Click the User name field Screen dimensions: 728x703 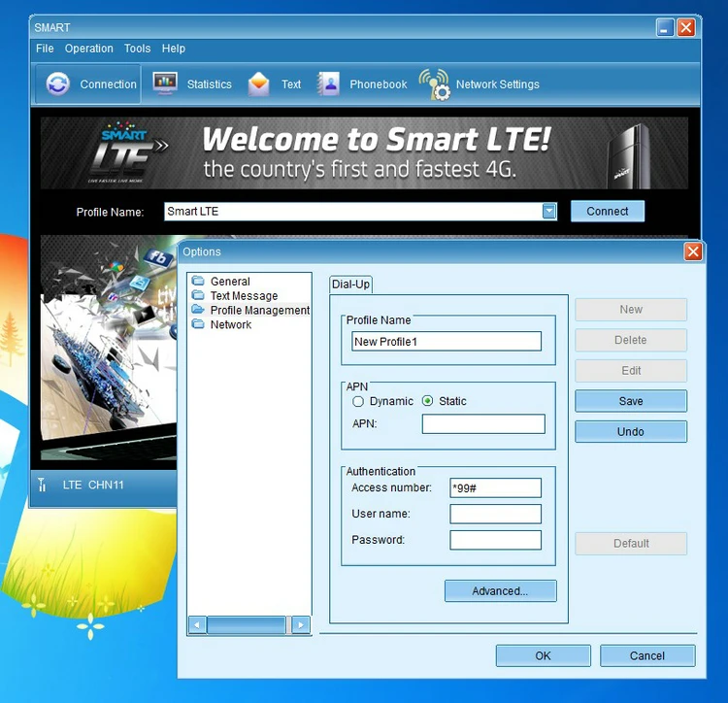pos(495,514)
